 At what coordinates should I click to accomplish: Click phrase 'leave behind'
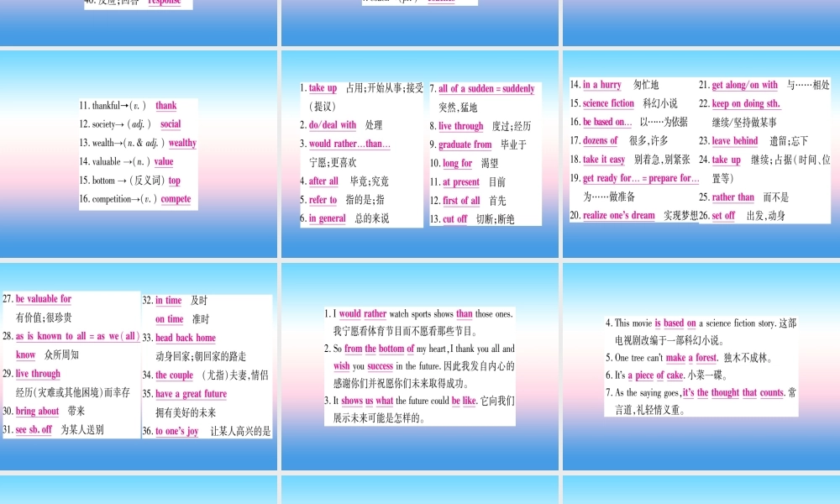pyautogui.click(x=734, y=141)
